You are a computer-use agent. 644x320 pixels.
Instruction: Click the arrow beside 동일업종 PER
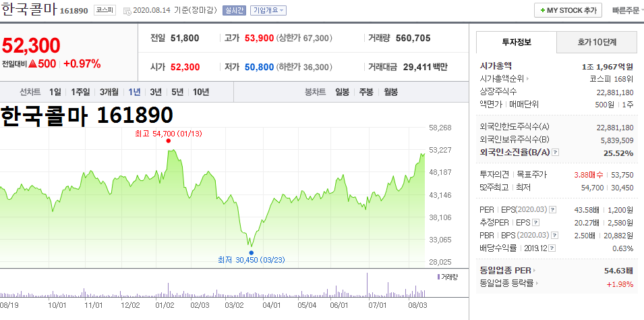click(x=534, y=271)
